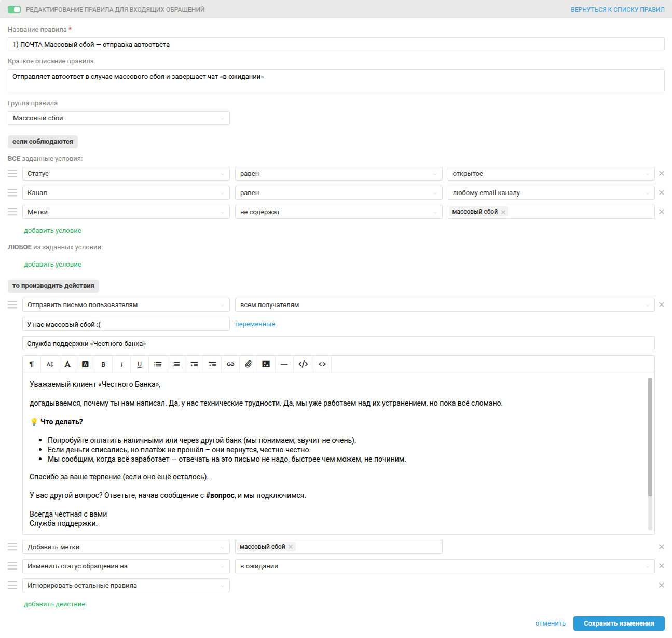Click the email body editor scrollbar
672x638 pixels.
(650, 437)
